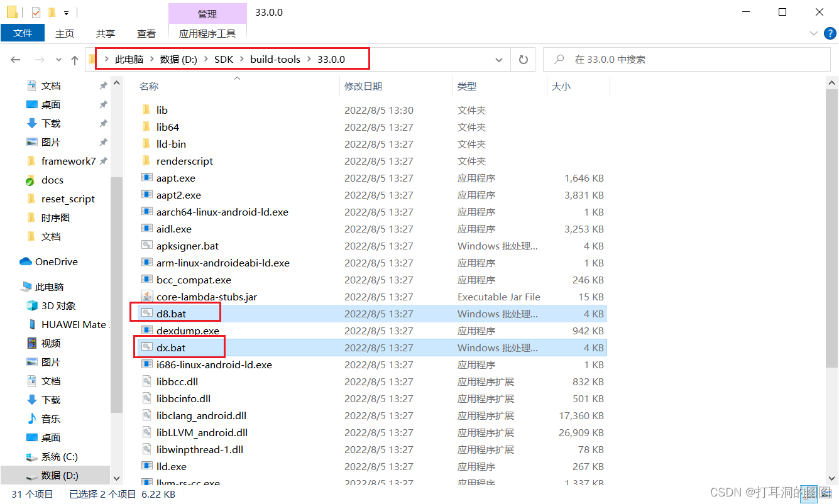This screenshot has height=504, width=839.
Task: Click the 系统 (C:) drive icon
Action: tap(32, 456)
